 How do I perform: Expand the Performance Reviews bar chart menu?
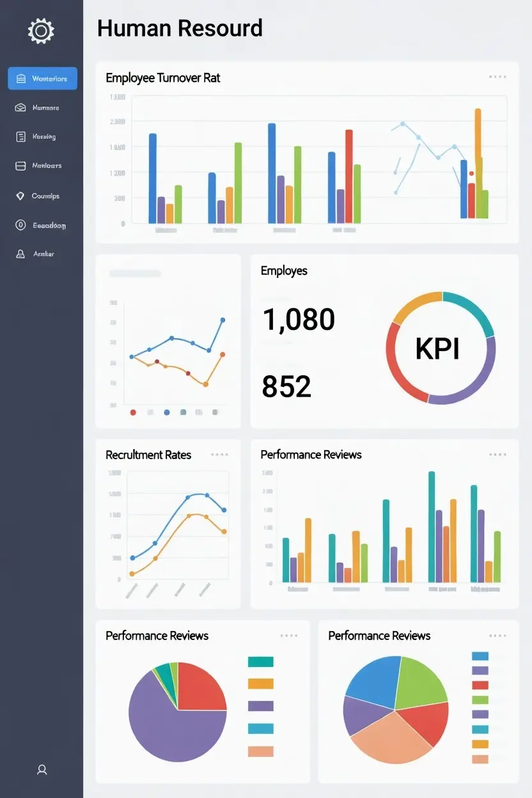point(497,454)
